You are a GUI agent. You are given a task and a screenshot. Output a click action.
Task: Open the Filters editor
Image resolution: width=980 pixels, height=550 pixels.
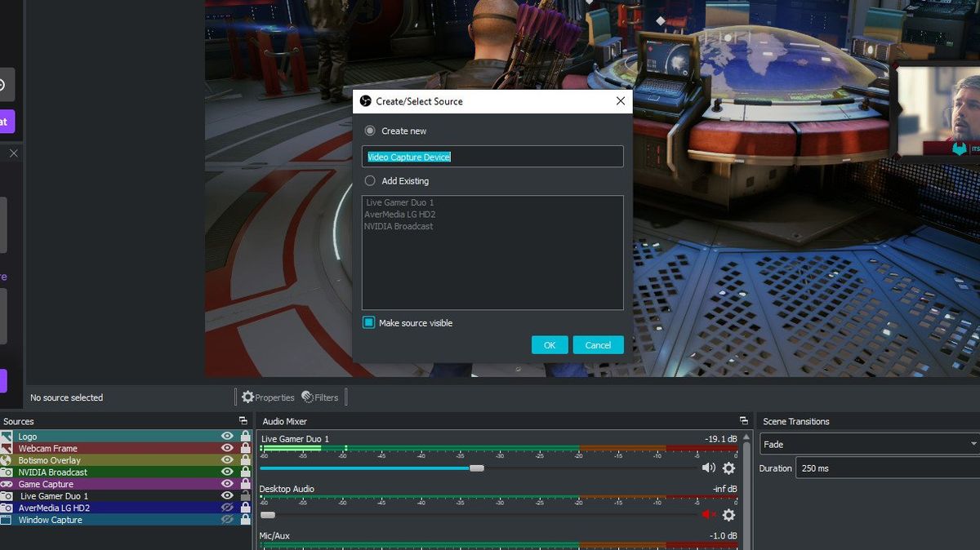(x=320, y=397)
